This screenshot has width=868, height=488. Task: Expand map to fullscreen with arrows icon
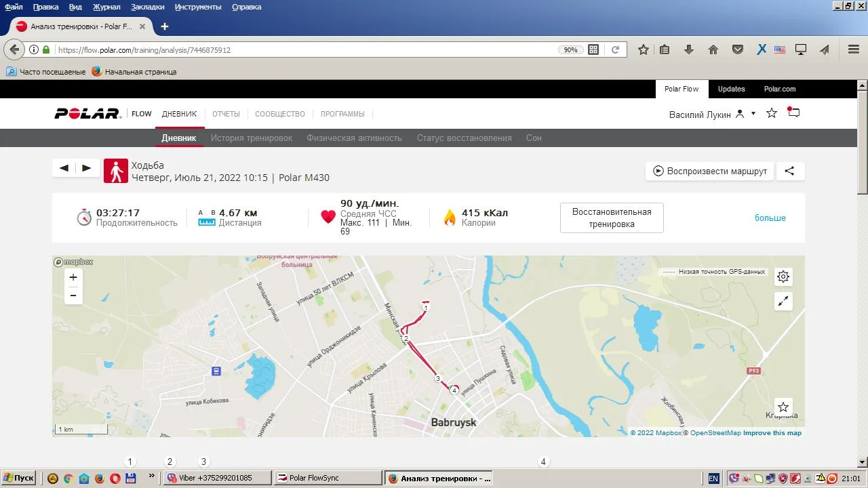tap(783, 302)
